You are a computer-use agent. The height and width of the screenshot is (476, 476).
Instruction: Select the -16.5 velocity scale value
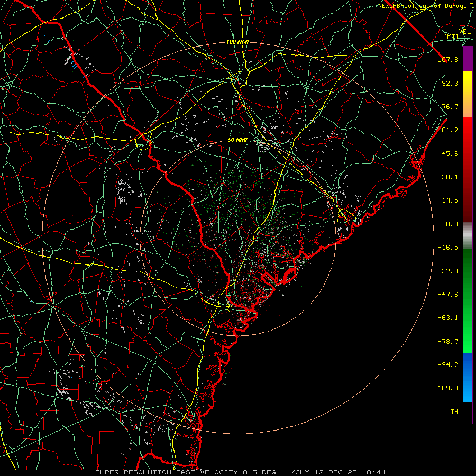[448, 248]
